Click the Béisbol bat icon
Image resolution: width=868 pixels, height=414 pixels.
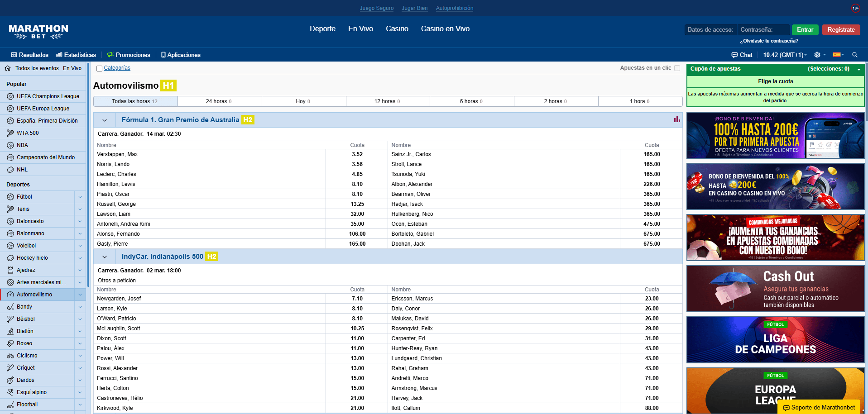[x=10, y=319]
